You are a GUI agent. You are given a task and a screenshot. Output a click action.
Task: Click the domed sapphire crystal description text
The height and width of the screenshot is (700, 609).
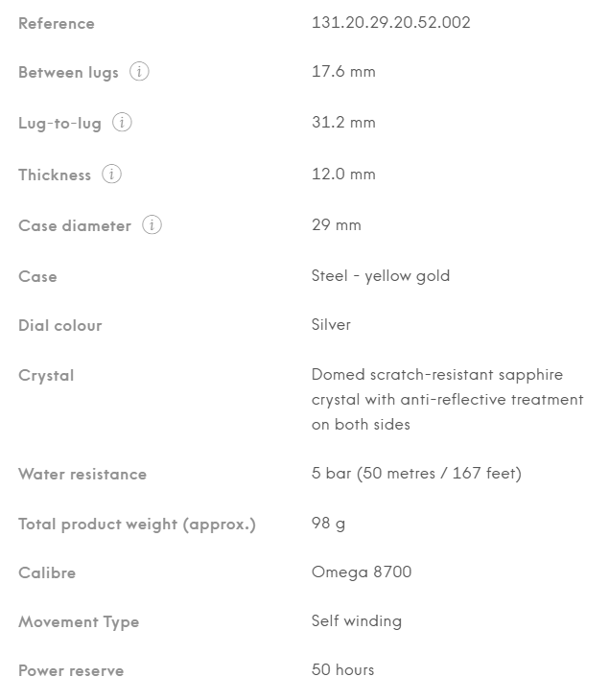(x=447, y=399)
